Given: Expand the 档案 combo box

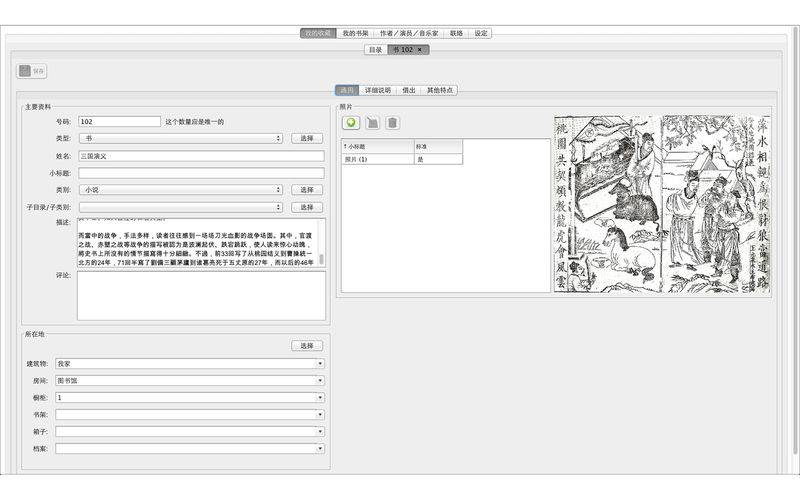Looking at the screenshot, I should coord(320,448).
